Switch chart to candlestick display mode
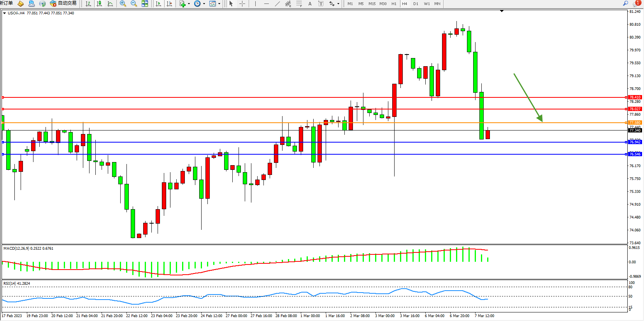The image size is (644, 321). [x=99, y=4]
